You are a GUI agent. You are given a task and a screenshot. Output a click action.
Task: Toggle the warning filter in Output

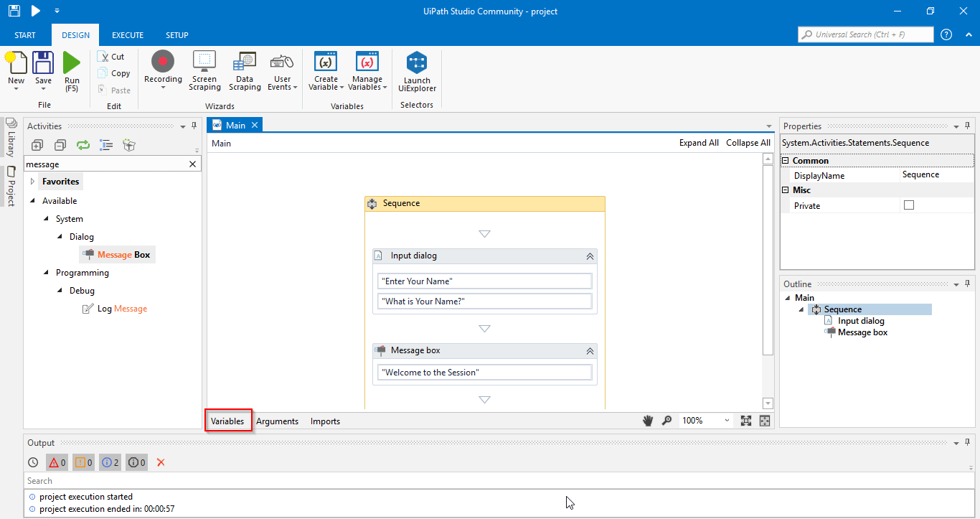coord(83,462)
